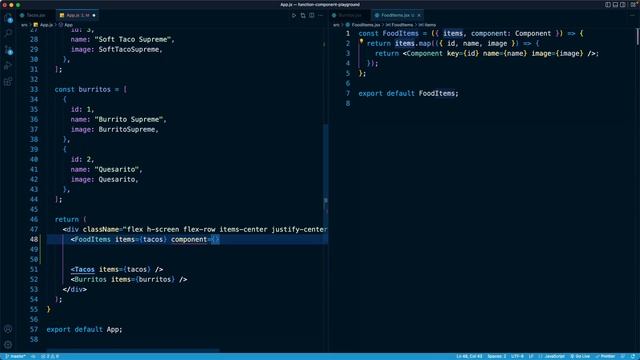
Task: Click Prettier in status bar
Action: [605, 356]
